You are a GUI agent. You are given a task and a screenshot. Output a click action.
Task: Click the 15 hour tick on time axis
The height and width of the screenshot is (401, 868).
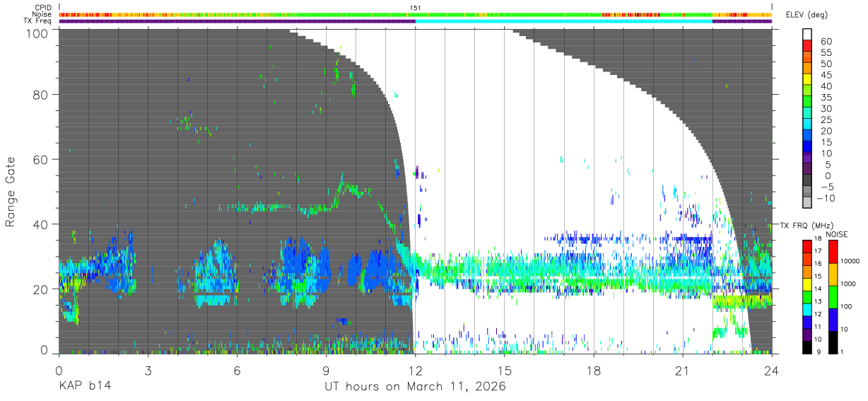click(x=504, y=369)
